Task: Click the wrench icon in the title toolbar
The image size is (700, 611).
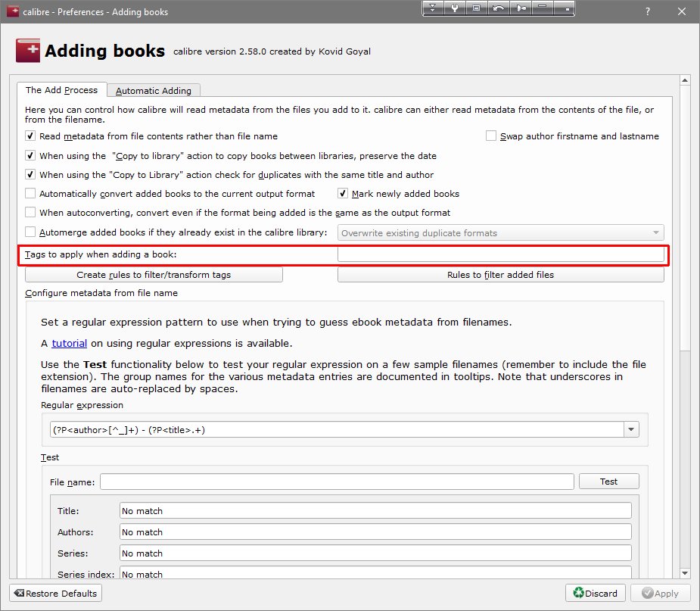Action: 455,8
